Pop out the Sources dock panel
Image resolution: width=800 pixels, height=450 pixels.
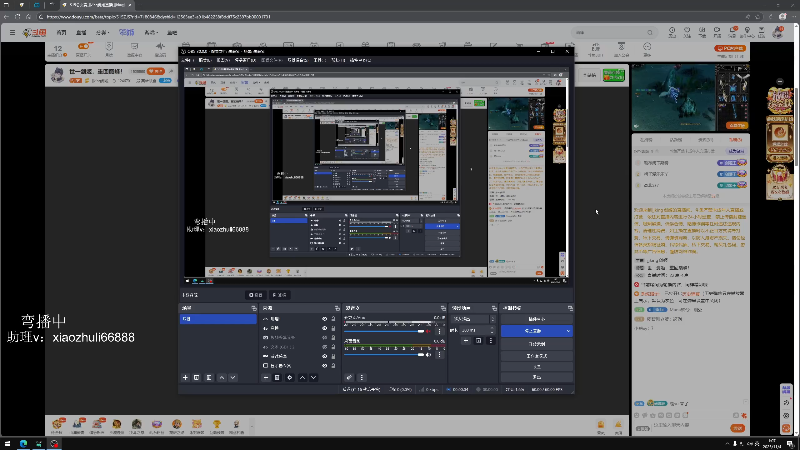(x=337, y=308)
